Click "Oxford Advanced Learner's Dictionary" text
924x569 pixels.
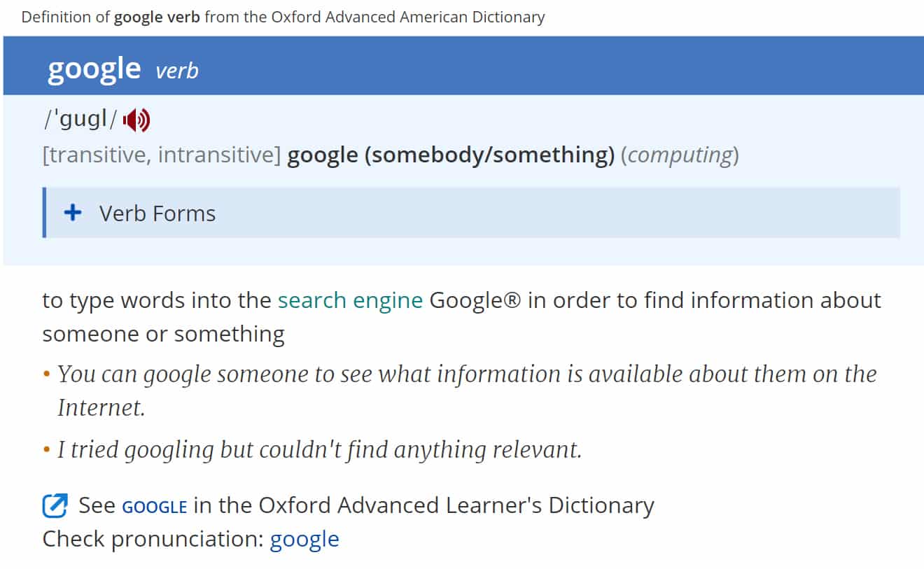[x=456, y=505]
